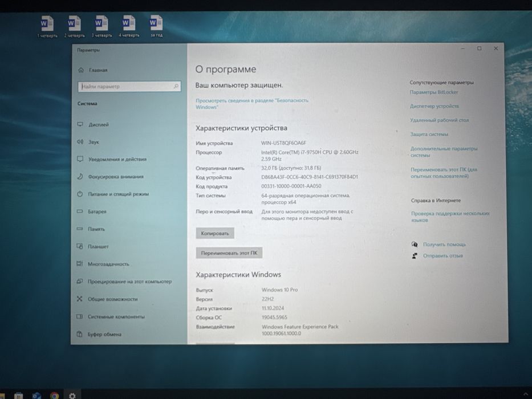Click the Получить помощь chat icon

(x=415, y=245)
